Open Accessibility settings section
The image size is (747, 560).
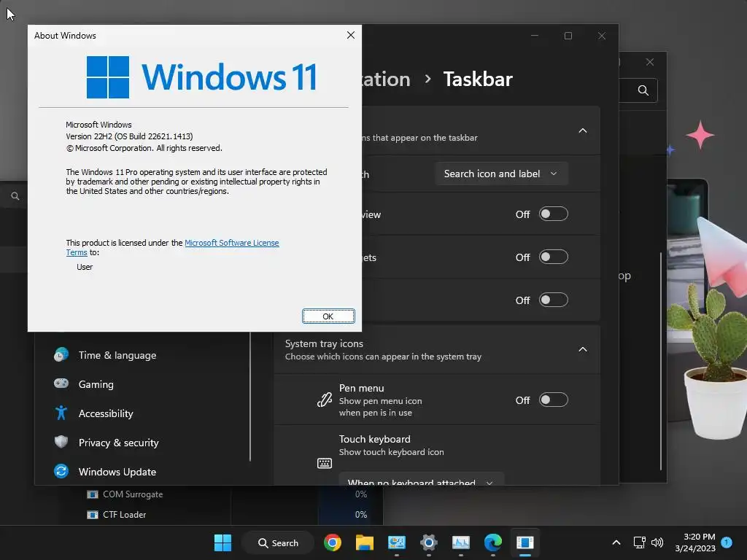click(106, 413)
